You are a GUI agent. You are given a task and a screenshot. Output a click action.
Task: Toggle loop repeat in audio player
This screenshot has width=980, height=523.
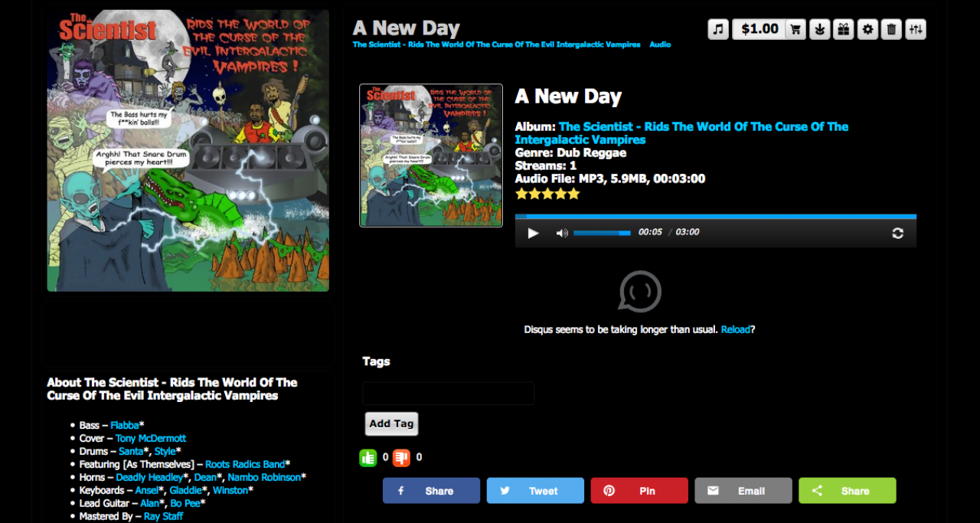897,233
